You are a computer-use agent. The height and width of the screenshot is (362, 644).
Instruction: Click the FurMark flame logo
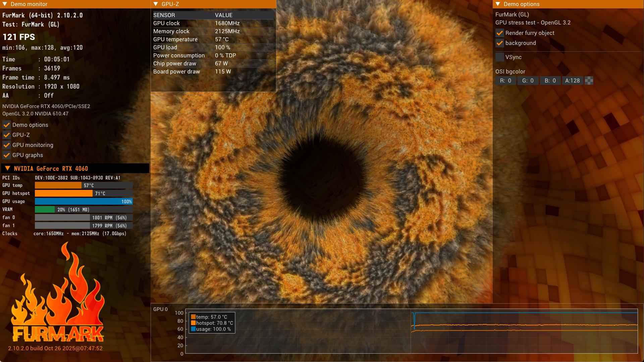tap(57, 292)
